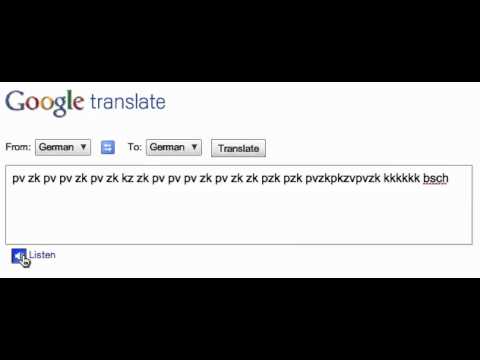Click the Translate button
The image size is (480, 360).
pos(238,148)
